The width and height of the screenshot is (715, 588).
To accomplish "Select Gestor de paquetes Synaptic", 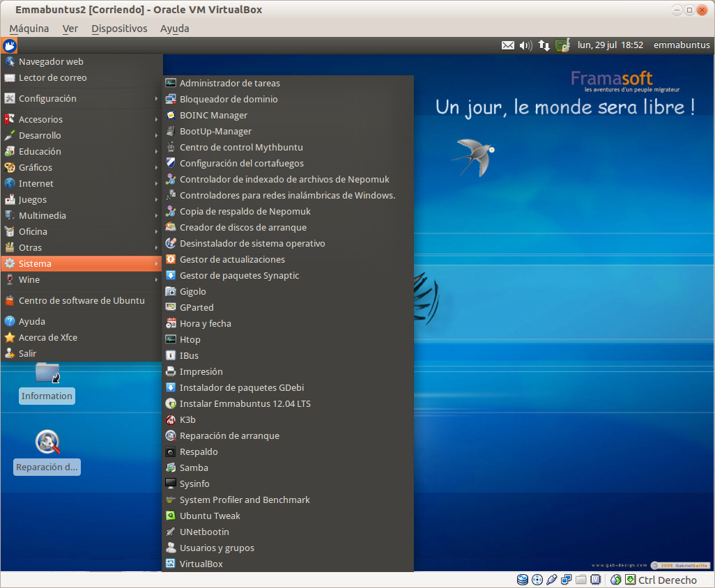I will [239, 275].
